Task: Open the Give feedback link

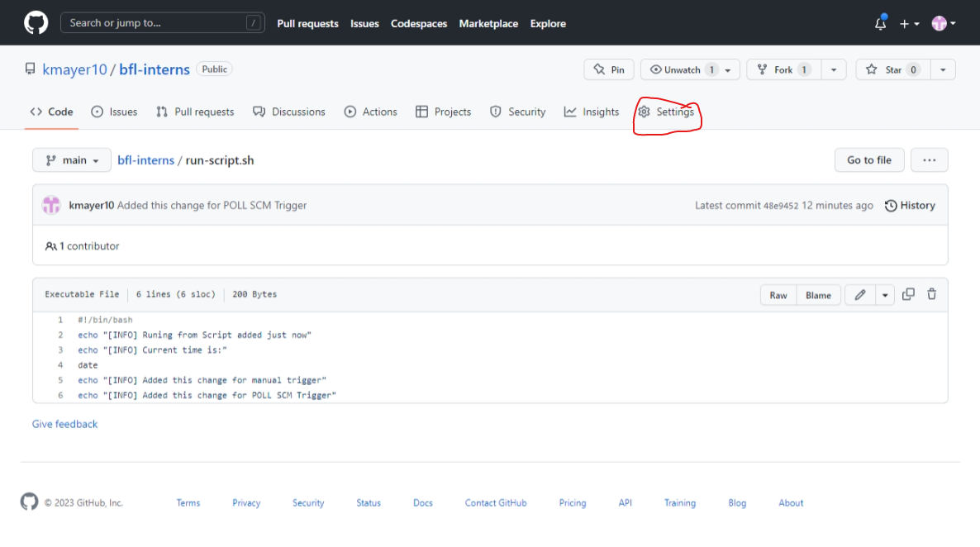Action: coord(64,424)
